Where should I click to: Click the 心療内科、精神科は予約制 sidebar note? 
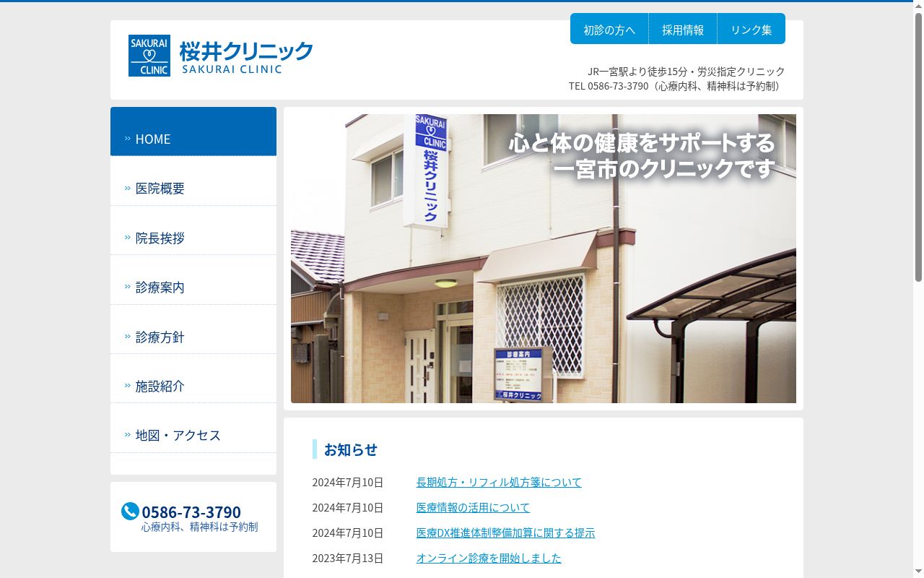tap(199, 527)
